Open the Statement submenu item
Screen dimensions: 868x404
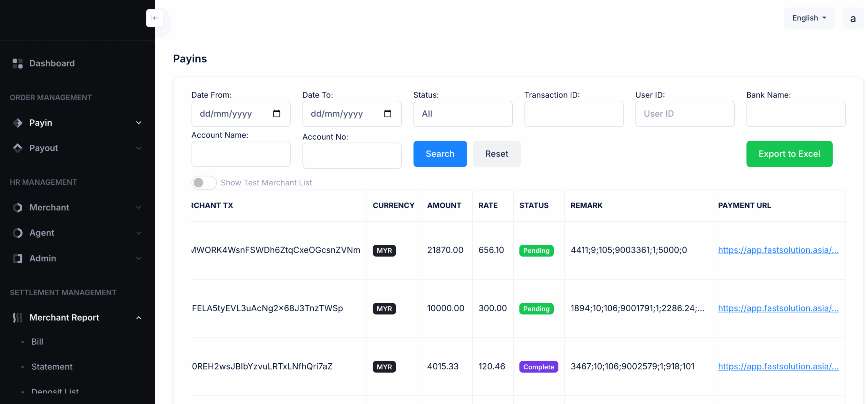[52, 367]
